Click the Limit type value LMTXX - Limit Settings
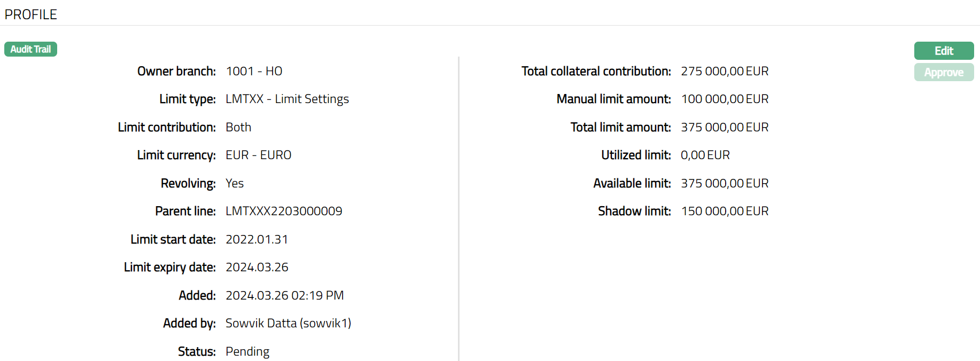 [x=287, y=99]
